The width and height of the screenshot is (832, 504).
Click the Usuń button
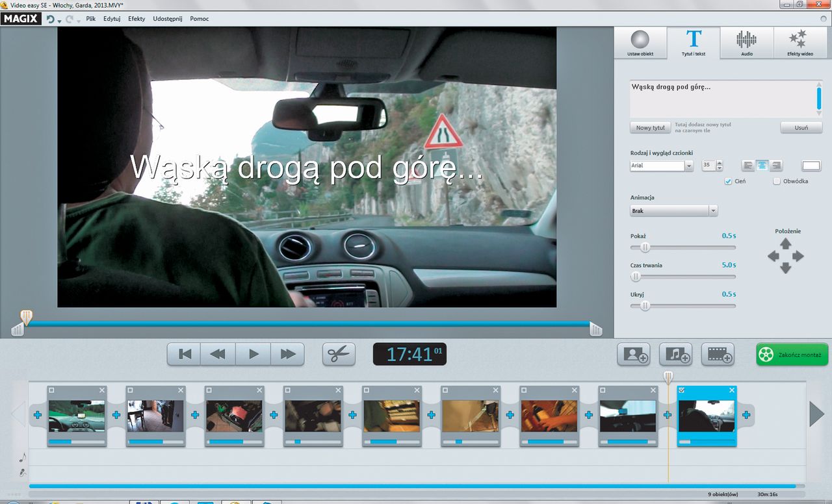click(x=801, y=127)
